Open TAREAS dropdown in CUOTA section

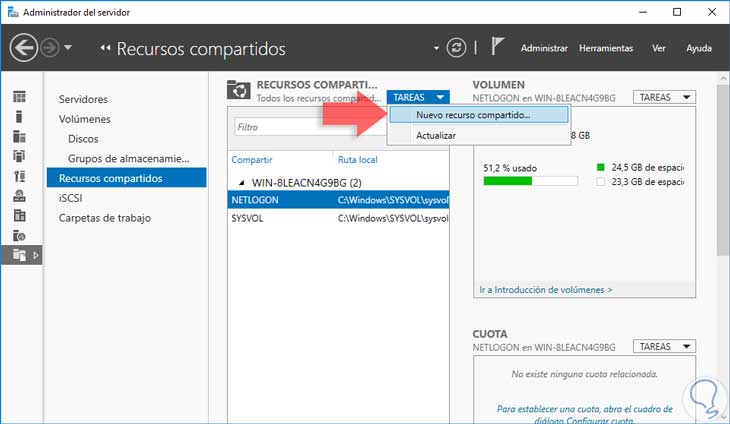664,346
